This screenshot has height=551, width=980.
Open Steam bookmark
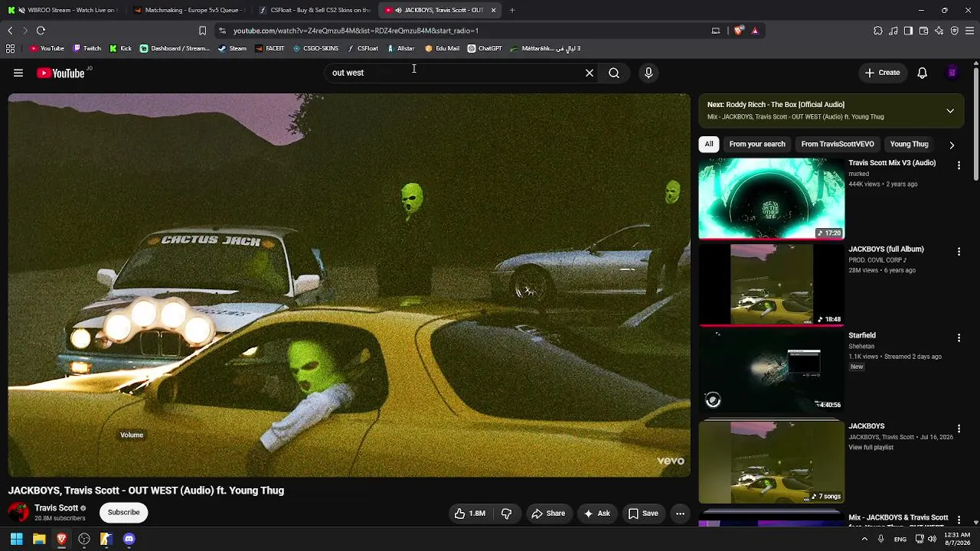(x=232, y=48)
